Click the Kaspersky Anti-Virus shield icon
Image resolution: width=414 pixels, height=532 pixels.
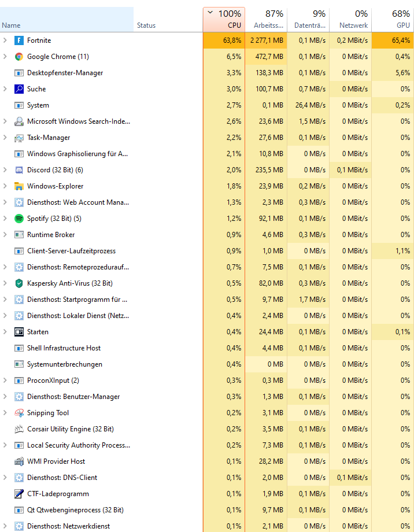click(19, 283)
